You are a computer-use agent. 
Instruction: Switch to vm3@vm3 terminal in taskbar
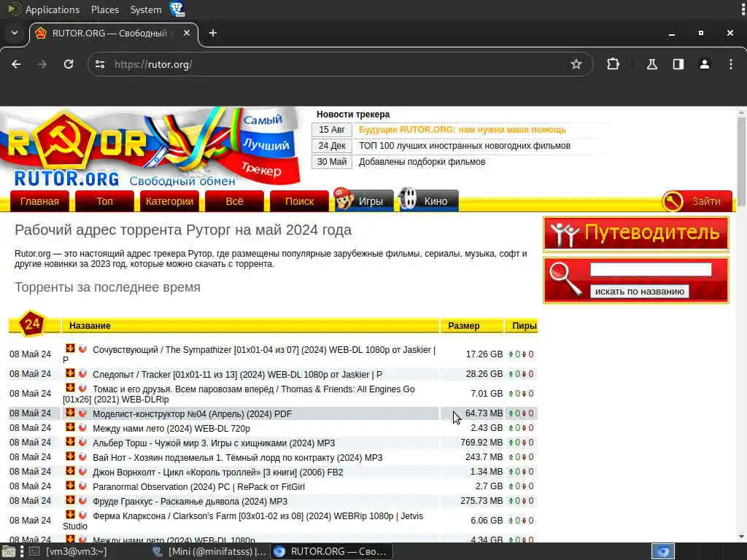pyautogui.click(x=69, y=551)
